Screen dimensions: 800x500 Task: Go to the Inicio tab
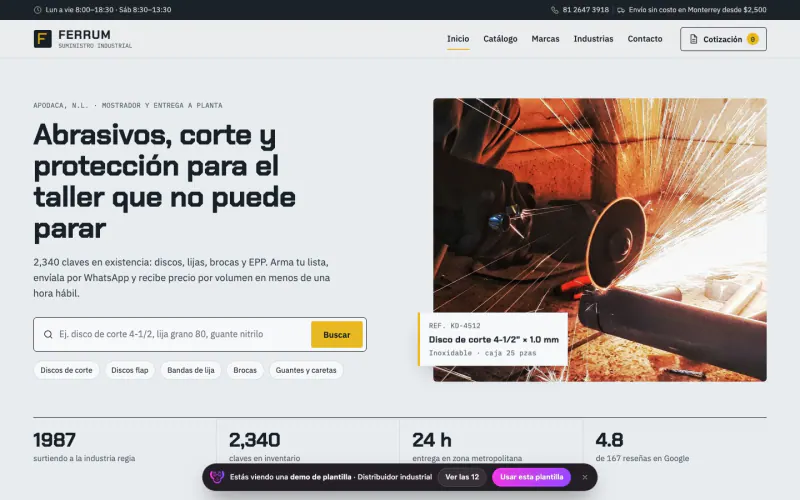458,39
